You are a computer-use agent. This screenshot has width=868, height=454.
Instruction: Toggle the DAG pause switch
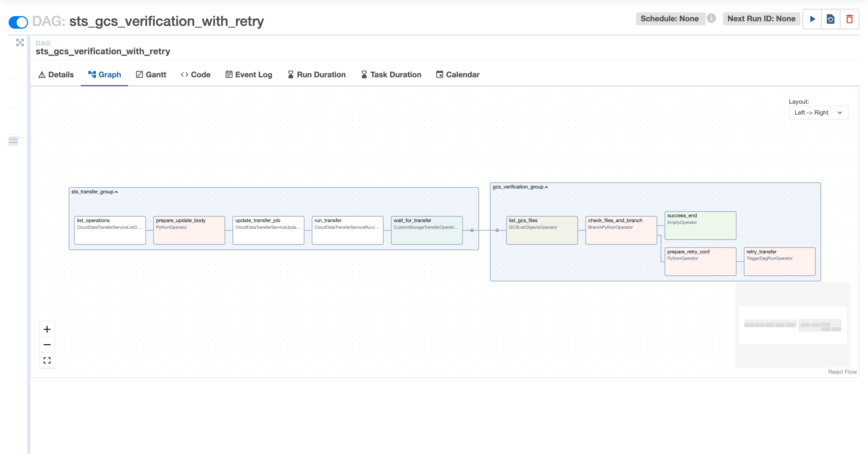pos(18,22)
